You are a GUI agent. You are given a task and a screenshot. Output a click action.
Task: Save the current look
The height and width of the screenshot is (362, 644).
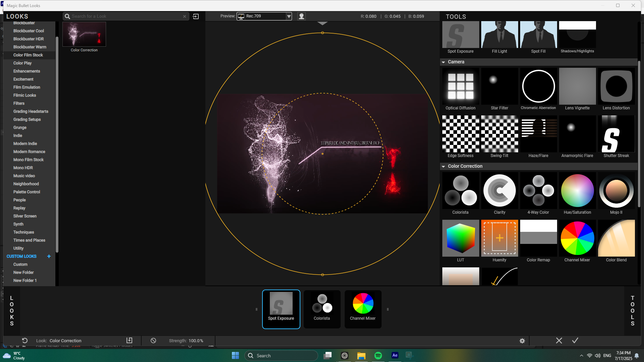pyautogui.click(x=129, y=340)
